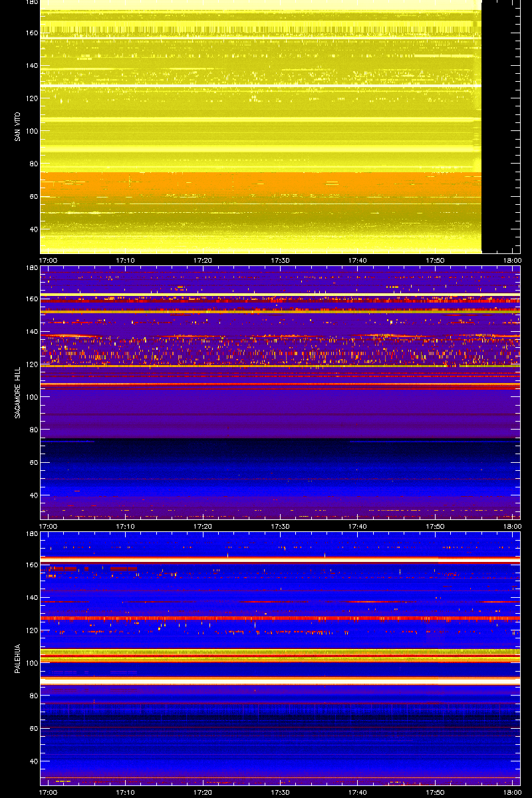The width and height of the screenshot is (532, 798).
Task: Click the 180 frequency tick on Sagamore Hill axis
Action: coord(31,268)
